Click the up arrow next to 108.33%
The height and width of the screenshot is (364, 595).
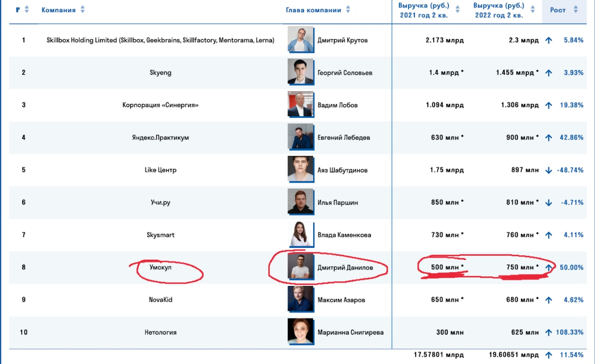coord(549,333)
